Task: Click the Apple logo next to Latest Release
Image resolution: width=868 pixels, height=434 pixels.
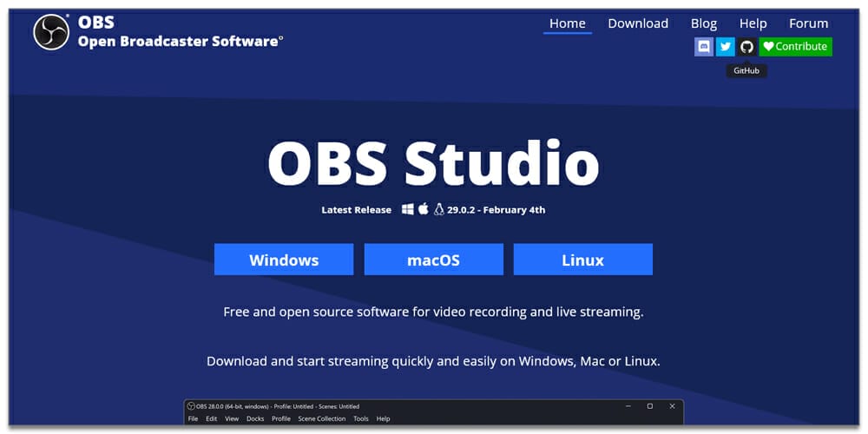Action: point(424,208)
